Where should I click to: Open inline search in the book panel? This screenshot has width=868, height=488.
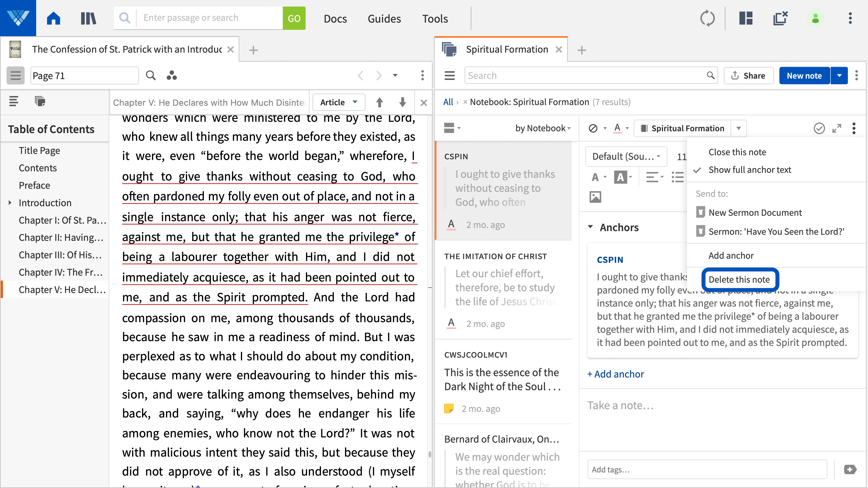(151, 75)
